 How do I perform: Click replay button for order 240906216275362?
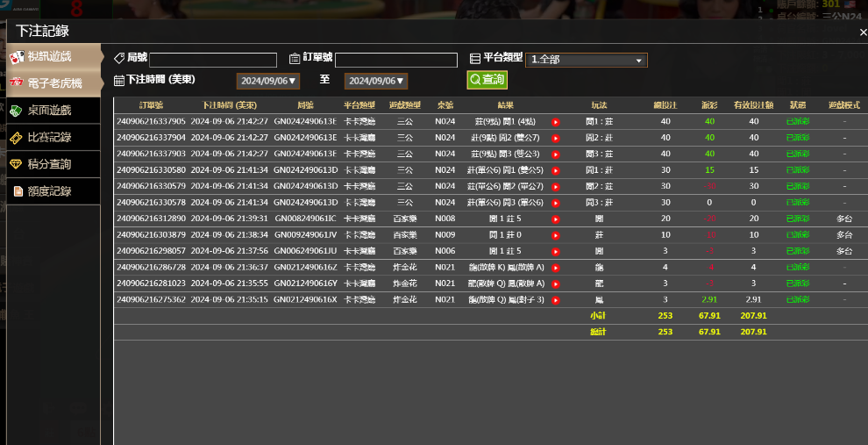point(556,300)
